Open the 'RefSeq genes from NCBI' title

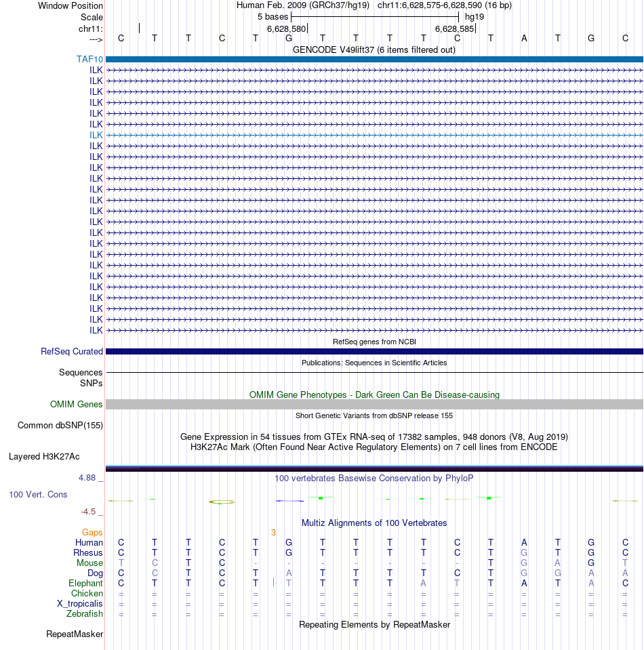pyautogui.click(x=374, y=342)
